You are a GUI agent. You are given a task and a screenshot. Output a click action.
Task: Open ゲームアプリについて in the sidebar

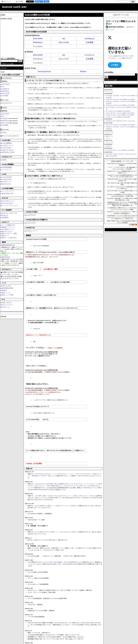pos(9,206)
